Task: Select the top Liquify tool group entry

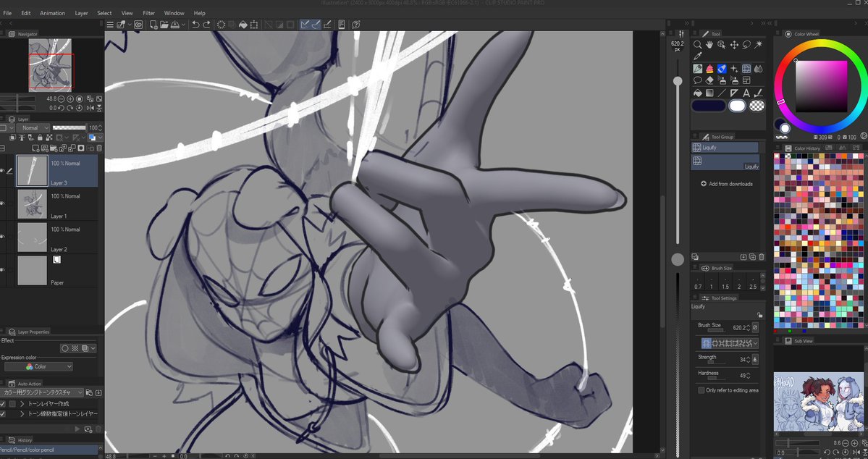Action: 725,148
